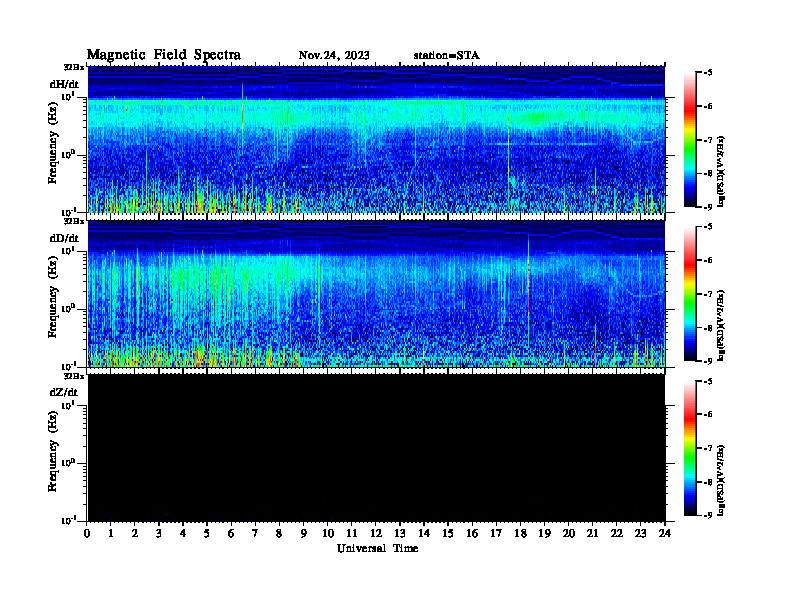Click the "Magnetic Field Spectra" title
Screen dimensions: 792x612
point(164,55)
